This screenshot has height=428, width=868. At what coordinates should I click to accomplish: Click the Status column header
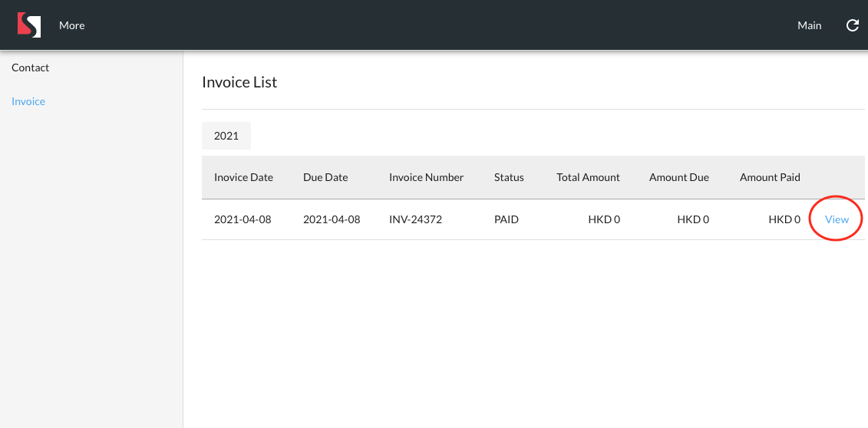click(509, 177)
